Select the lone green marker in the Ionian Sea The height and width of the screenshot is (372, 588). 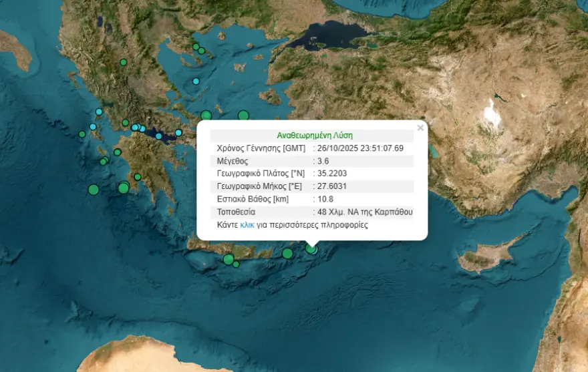(x=94, y=190)
